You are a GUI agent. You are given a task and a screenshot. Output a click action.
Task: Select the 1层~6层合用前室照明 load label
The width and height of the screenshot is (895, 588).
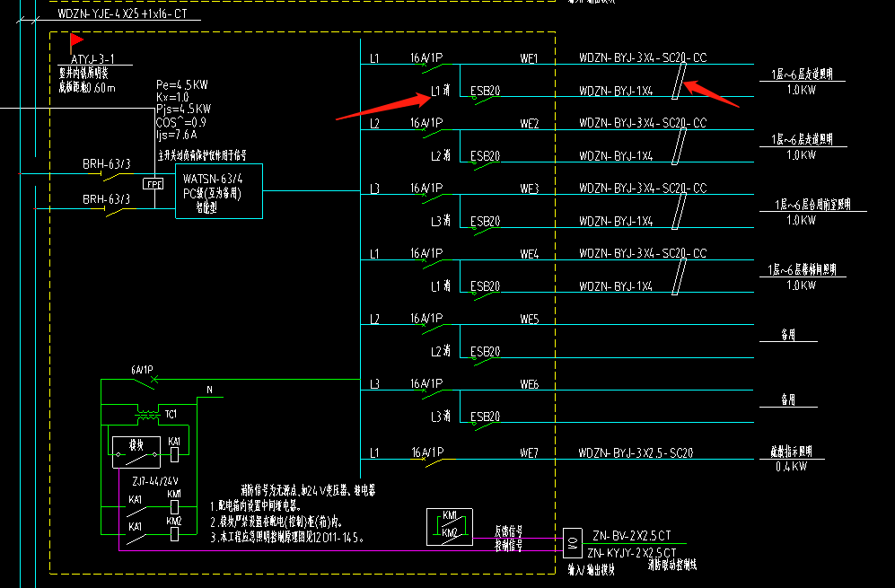812,205
